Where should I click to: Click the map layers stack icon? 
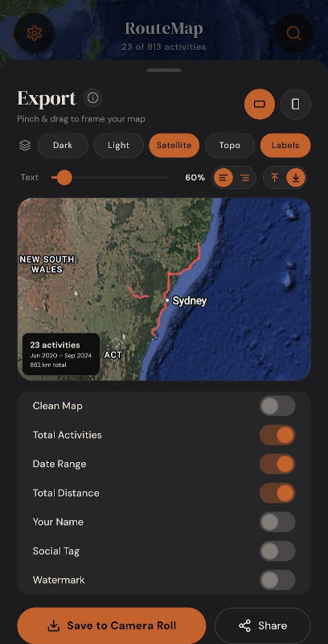pyautogui.click(x=25, y=146)
